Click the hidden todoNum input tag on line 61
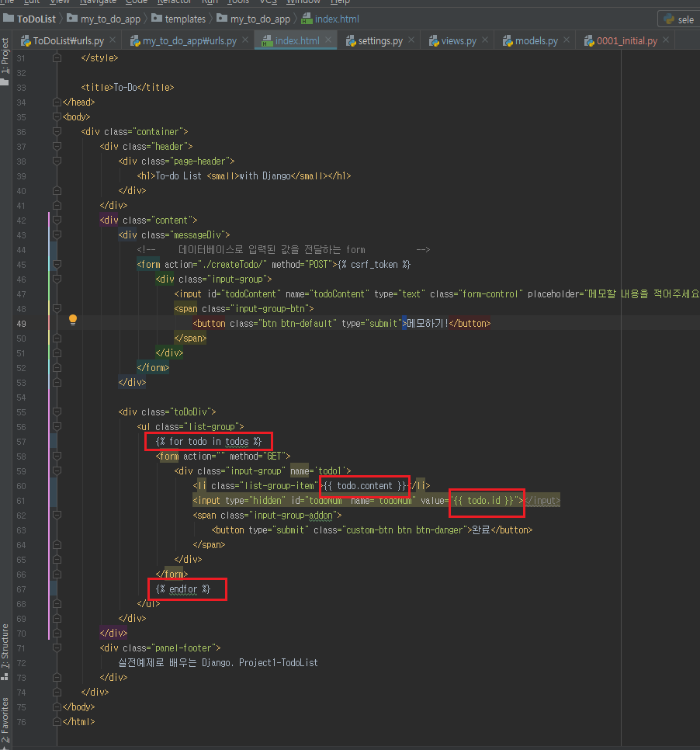This screenshot has height=750, width=700. [x=376, y=501]
